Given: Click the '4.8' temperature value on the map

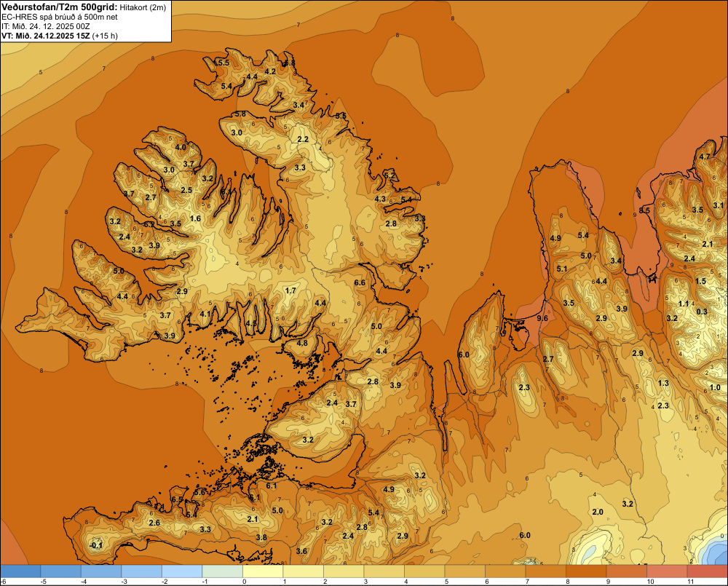Looking at the screenshot, I should click(x=302, y=343).
